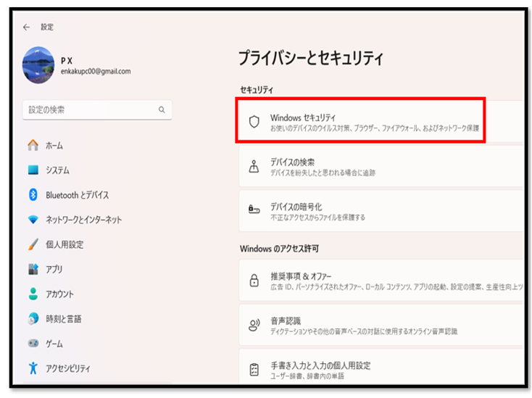
Task: Click the アプリ apps icon
Action: tap(33, 269)
